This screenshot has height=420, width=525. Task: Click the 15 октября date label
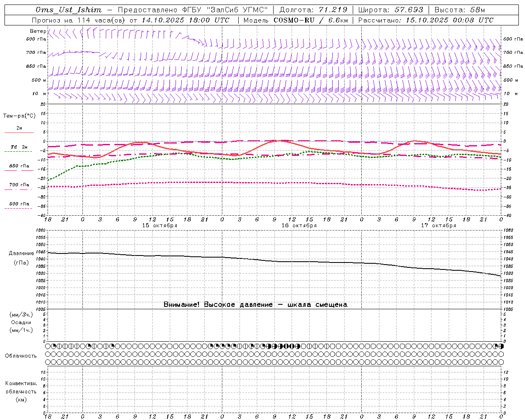pyautogui.click(x=160, y=226)
